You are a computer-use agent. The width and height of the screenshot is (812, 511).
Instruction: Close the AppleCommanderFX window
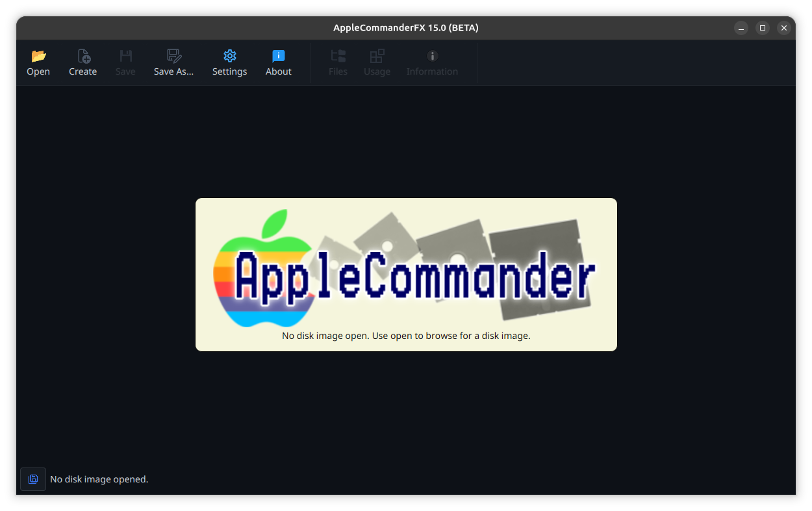click(x=784, y=28)
